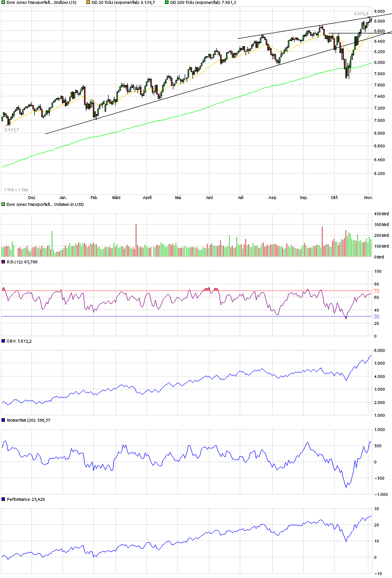Click the 'Sep.' month label on time axis
This screenshot has height=578, width=392.
304,198
